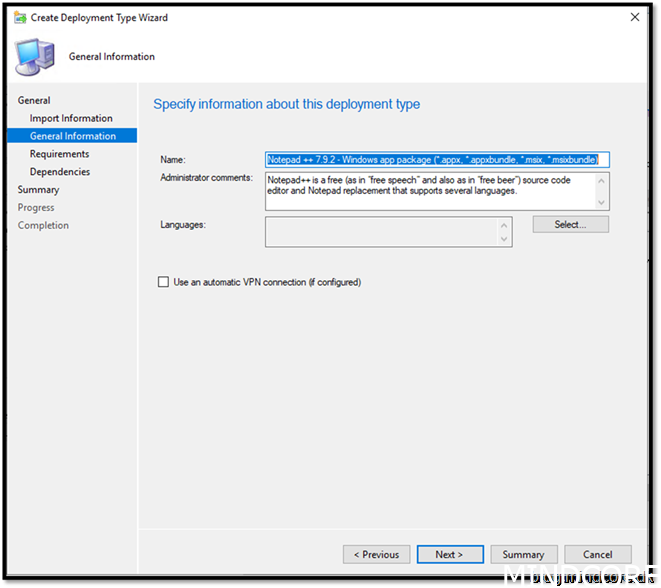The height and width of the screenshot is (588, 661).
Task: Enable the automatic VPN connection checkbox
Action: 164,282
